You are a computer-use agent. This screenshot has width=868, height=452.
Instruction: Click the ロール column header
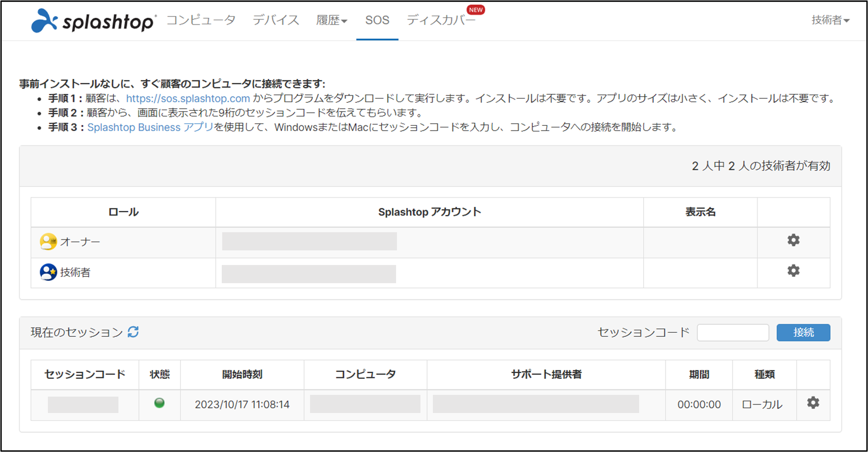pos(123,212)
